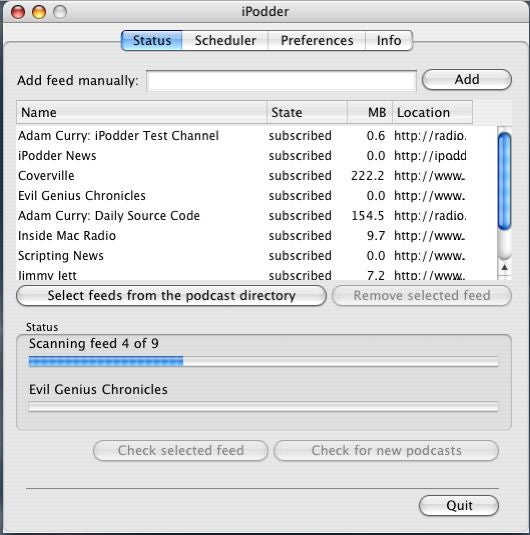
Task: Click the Quit button
Action: (x=459, y=505)
